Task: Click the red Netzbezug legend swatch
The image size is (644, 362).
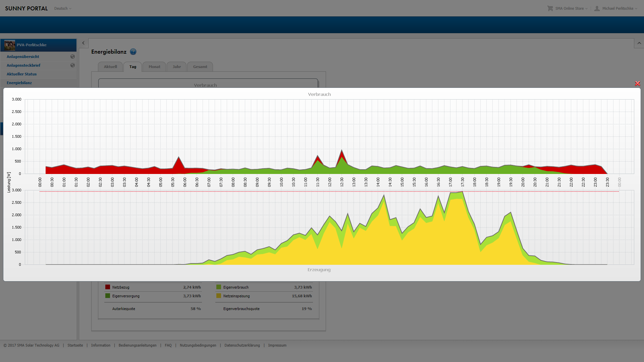Action: coord(108,287)
